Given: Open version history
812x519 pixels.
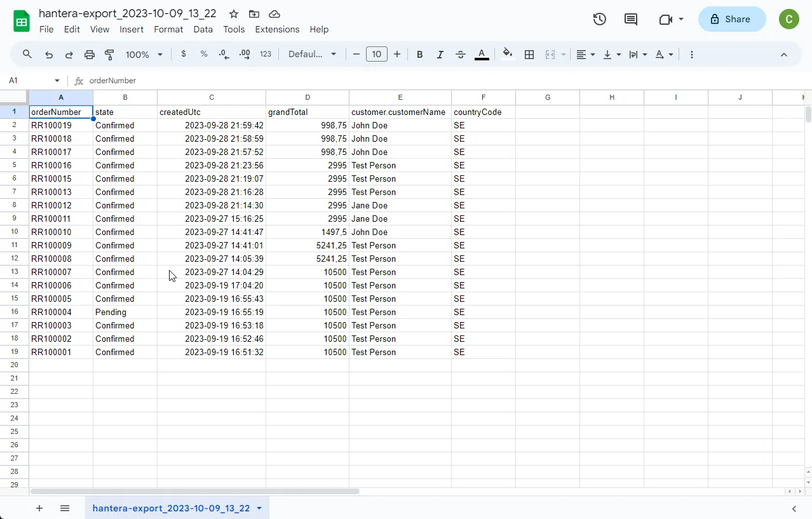Looking at the screenshot, I should (599, 19).
